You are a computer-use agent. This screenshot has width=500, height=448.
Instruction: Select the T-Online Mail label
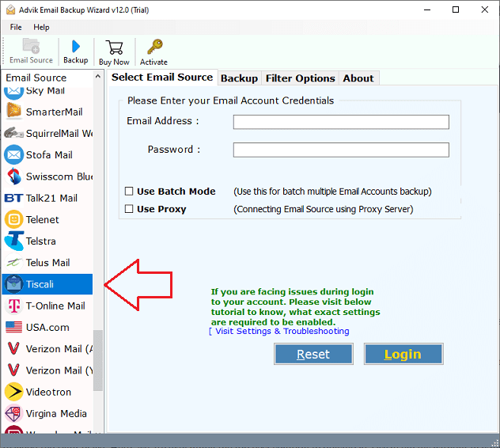[55, 306]
